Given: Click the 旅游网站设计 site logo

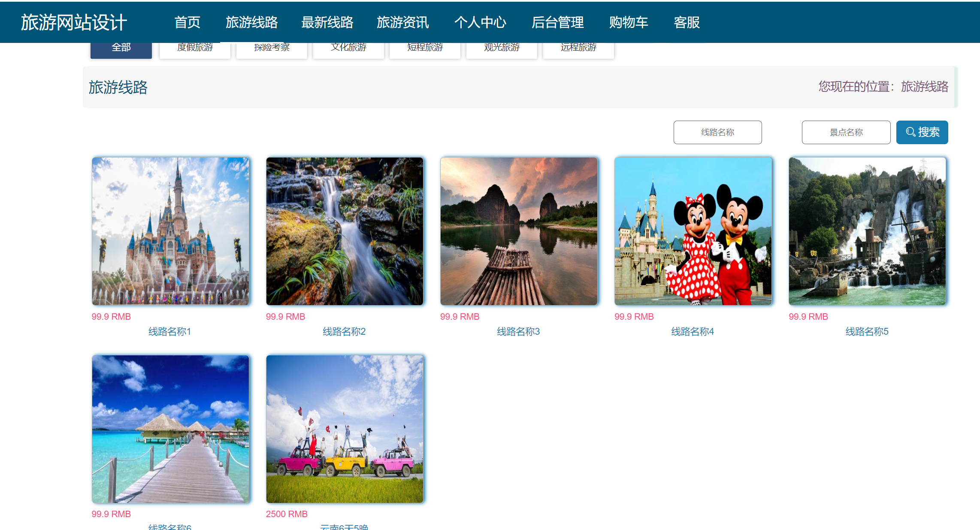Looking at the screenshot, I should point(73,22).
